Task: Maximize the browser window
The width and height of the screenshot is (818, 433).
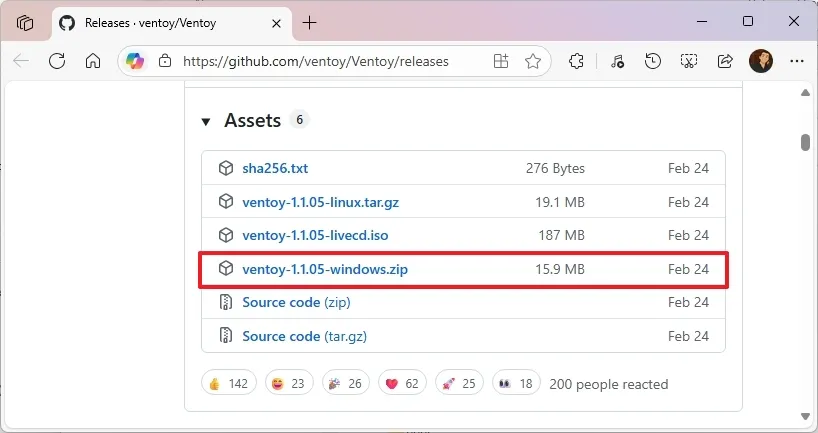Action: coord(748,21)
